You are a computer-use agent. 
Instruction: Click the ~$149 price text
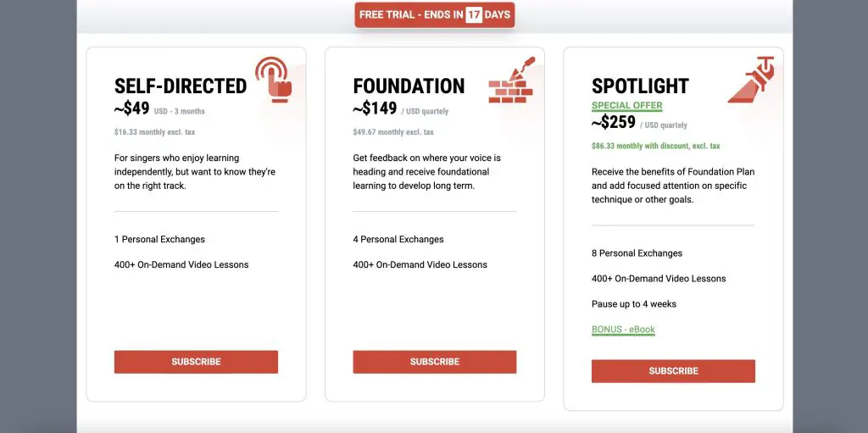pyautogui.click(x=375, y=108)
